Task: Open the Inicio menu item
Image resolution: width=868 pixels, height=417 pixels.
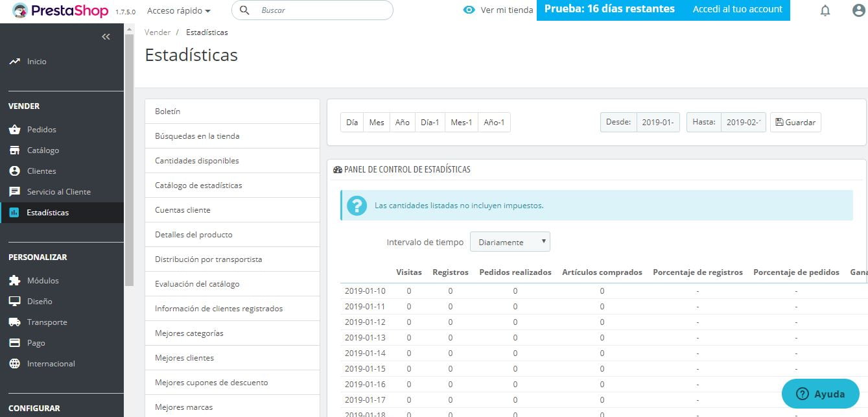Action: [36, 61]
